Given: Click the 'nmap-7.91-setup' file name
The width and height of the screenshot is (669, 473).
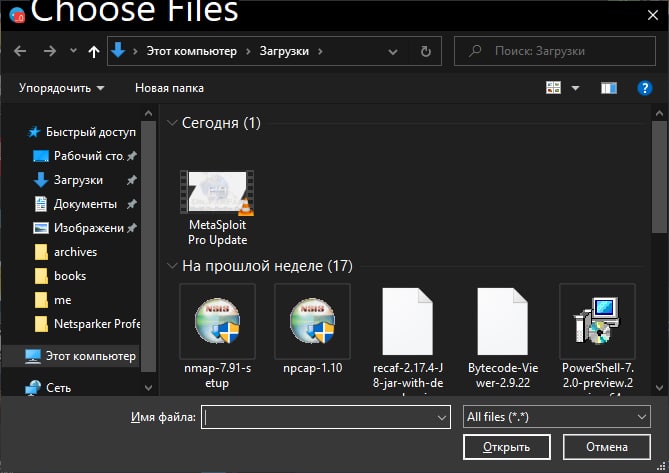Looking at the screenshot, I should 218,375.
